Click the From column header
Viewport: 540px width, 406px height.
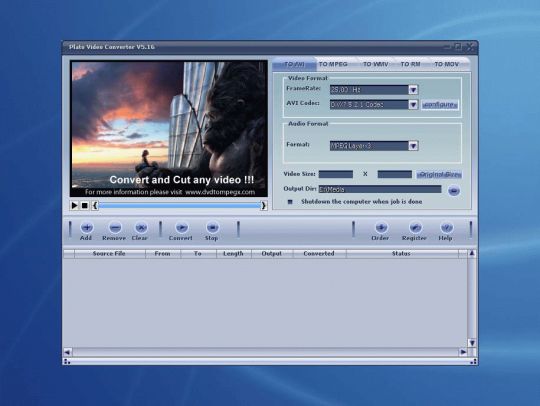coord(163,254)
